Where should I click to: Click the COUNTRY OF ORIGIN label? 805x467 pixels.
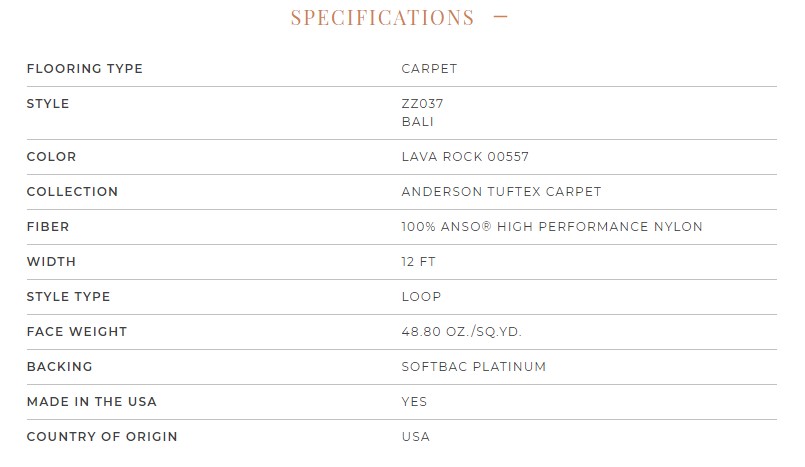102,436
